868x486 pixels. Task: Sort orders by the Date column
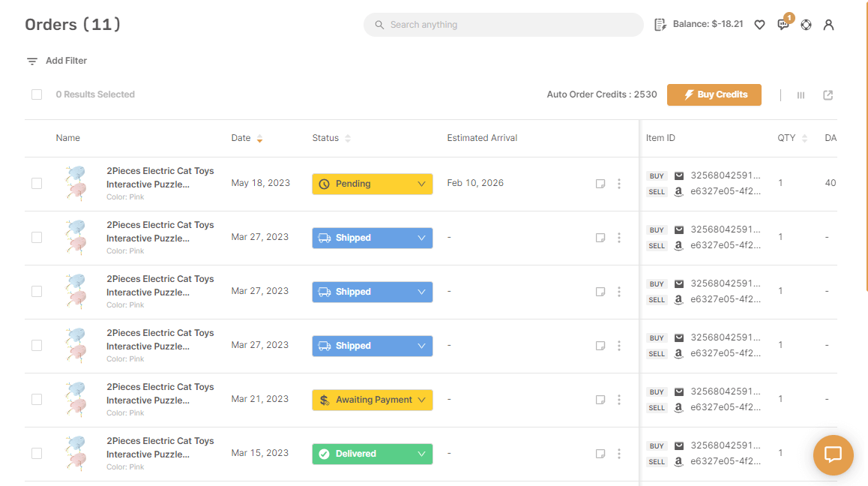click(x=260, y=138)
